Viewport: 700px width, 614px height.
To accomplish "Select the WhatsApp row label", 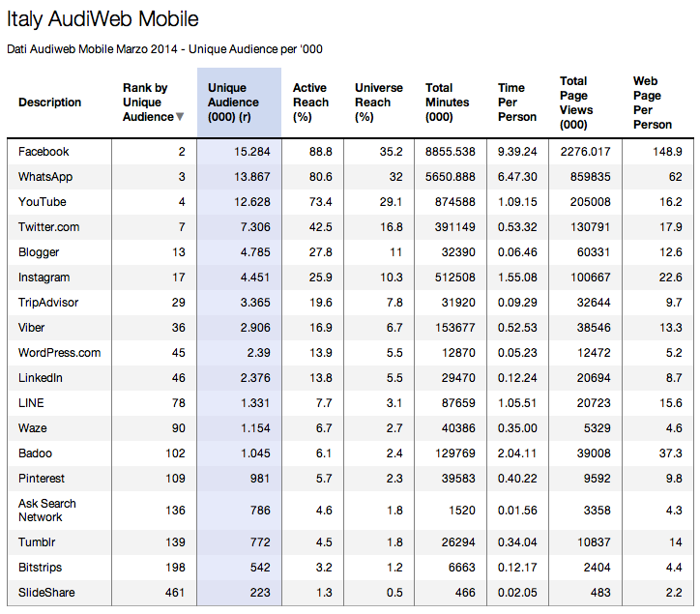I will click(x=45, y=177).
